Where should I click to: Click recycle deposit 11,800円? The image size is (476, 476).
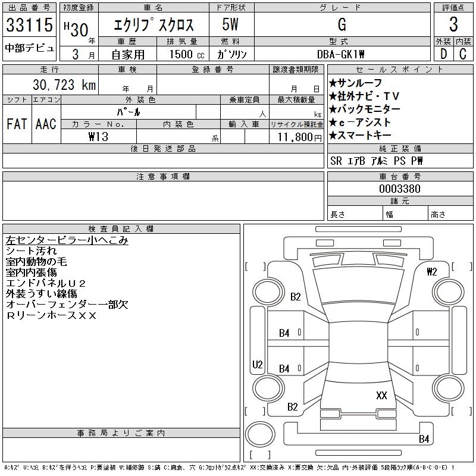tap(300, 137)
